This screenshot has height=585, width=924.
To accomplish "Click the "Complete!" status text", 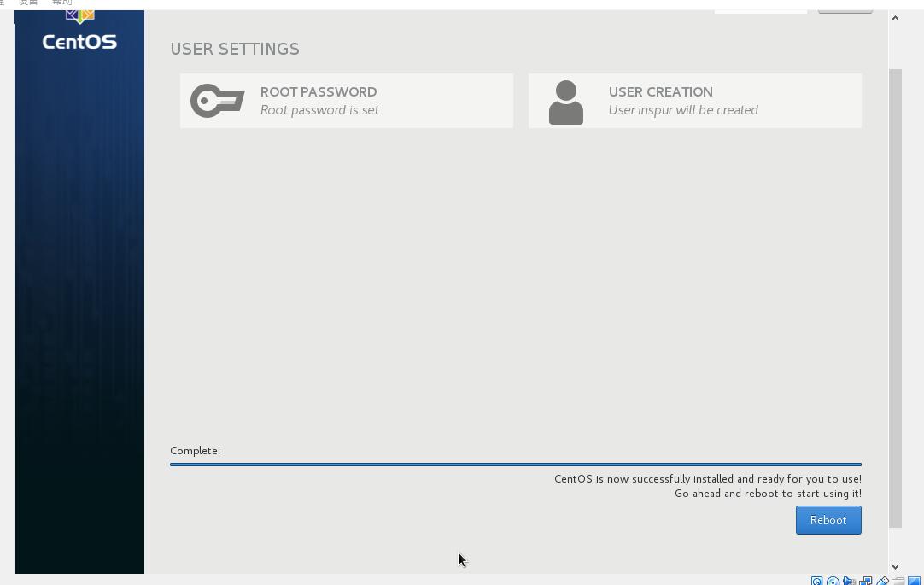I will tap(195, 451).
